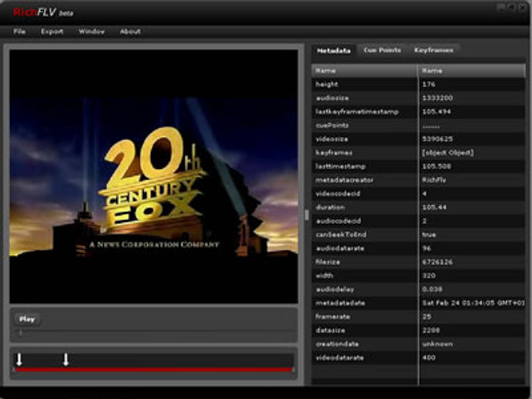Select the videosize metadata row

(x=419, y=139)
